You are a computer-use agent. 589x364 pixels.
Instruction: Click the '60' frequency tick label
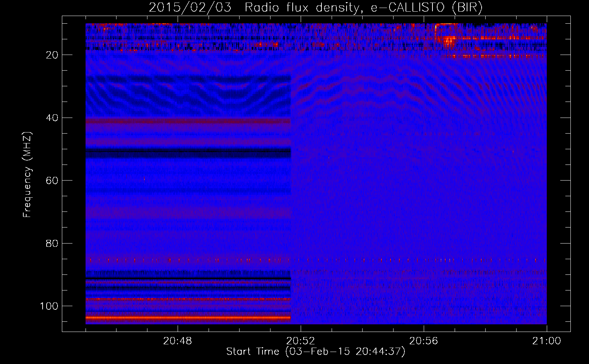coord(52,181)
